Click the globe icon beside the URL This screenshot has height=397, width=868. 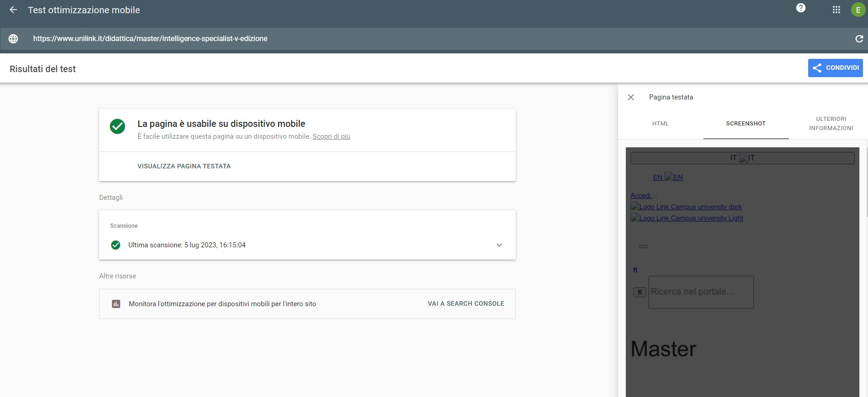point(13,39)
